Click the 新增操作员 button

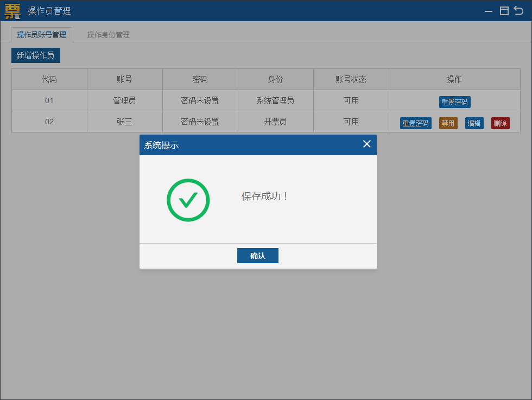(36, 55)
